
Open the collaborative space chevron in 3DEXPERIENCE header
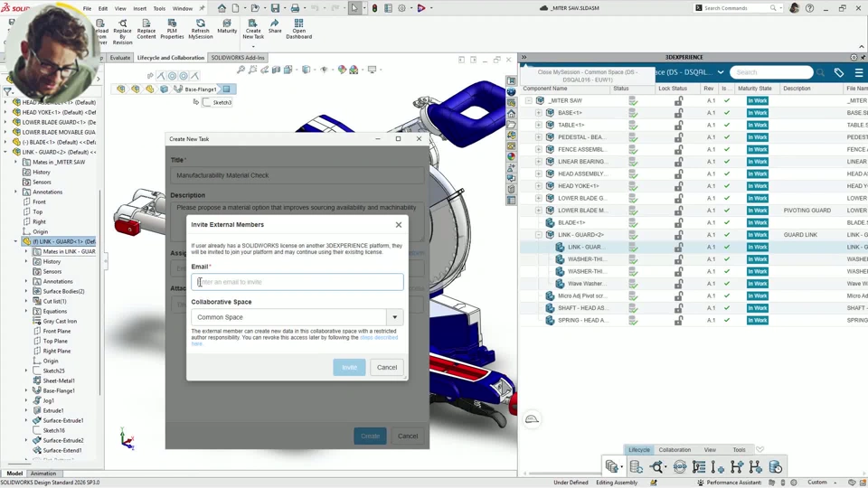point(721,72)
